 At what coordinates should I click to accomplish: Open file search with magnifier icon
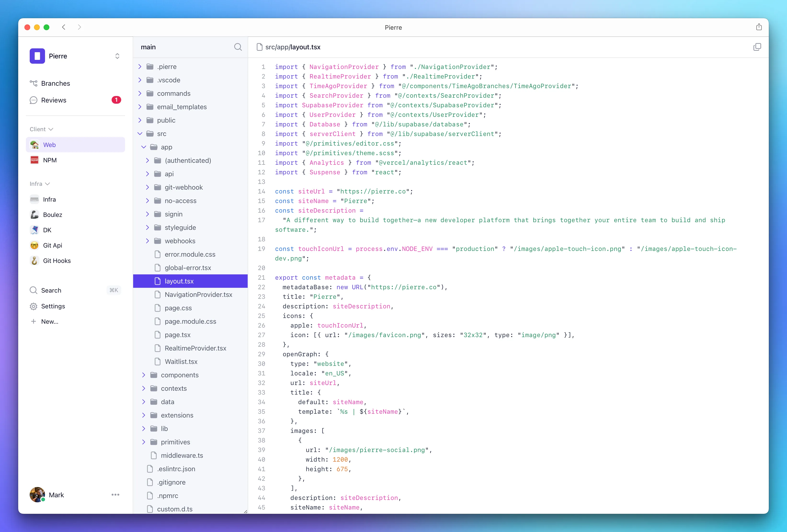point(238,47)
